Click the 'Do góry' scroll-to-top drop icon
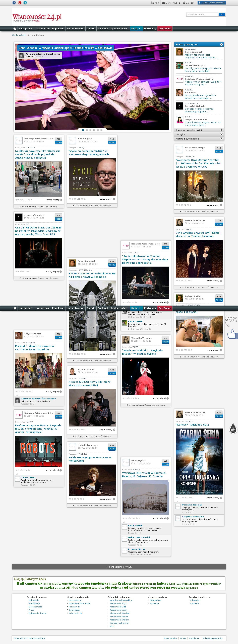 click(233, 429)
